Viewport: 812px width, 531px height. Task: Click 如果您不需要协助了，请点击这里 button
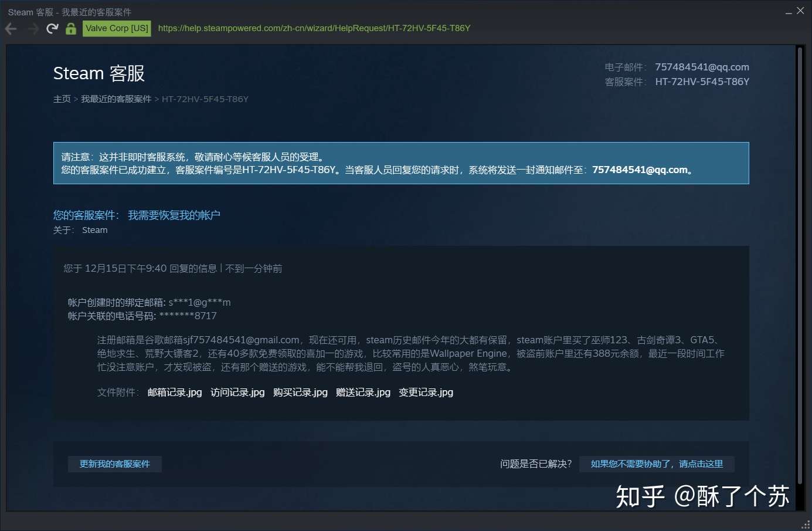657,464
